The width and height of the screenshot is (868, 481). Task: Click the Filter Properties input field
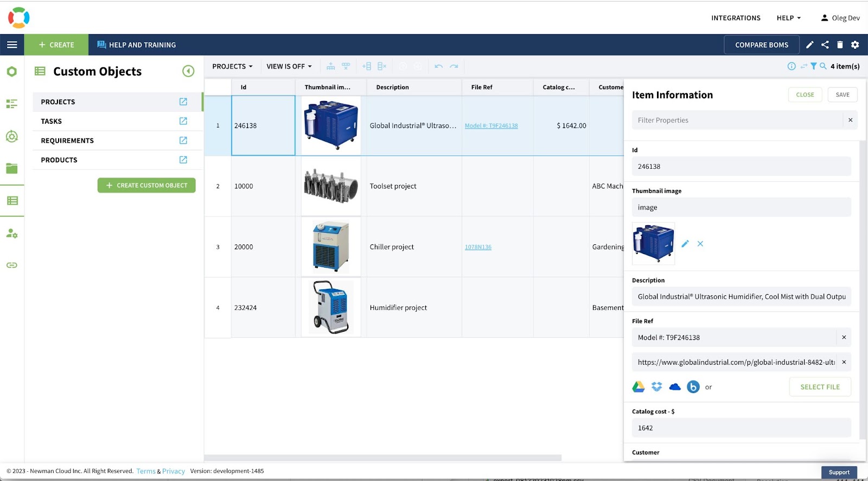point(737,120)
